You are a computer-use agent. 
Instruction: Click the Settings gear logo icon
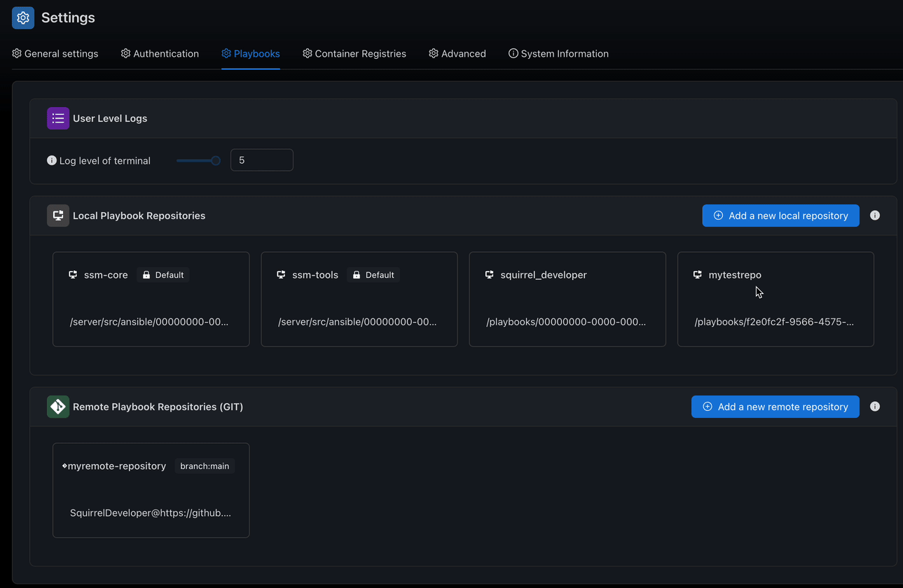click(23, 17)
